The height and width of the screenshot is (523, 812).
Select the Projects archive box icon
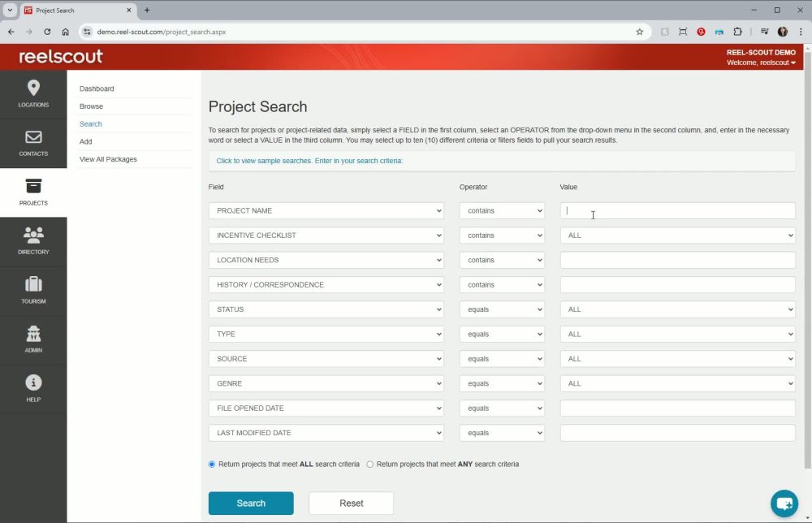pos(33,186)
